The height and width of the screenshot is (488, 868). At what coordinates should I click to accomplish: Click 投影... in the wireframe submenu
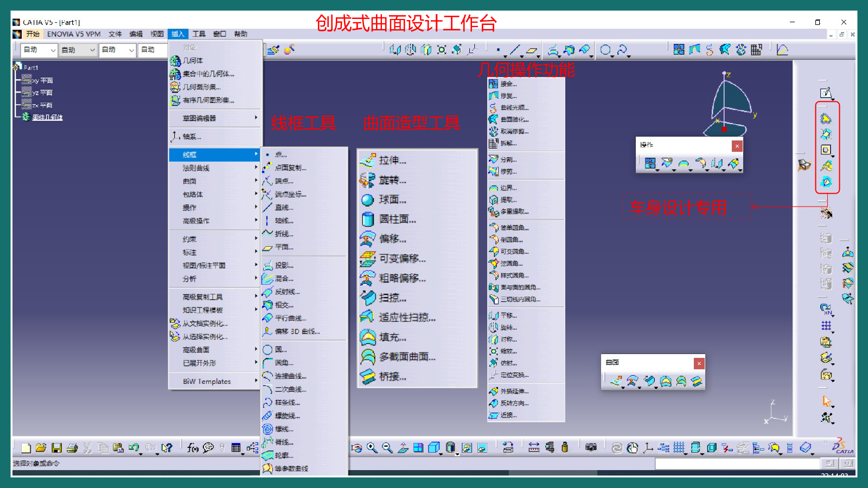tap(304, 266)
